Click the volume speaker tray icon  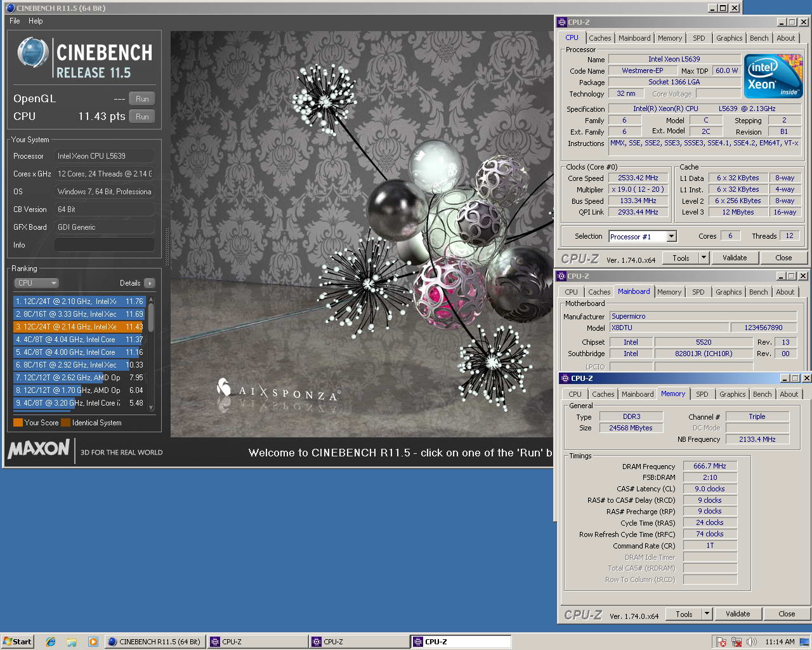[752, 642]
